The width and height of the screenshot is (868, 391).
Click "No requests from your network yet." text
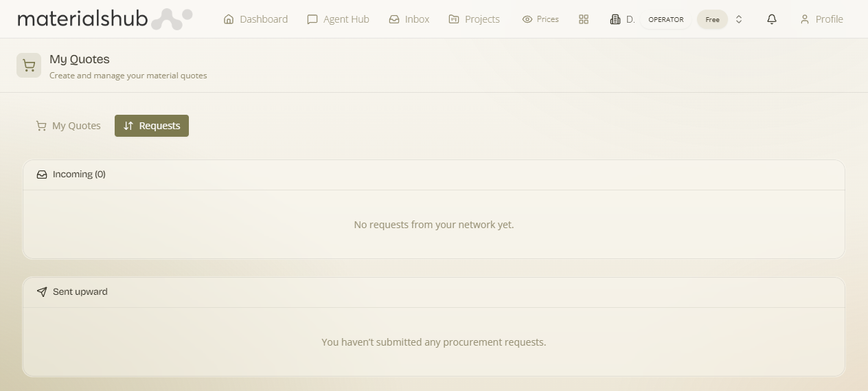coord(434,225)
